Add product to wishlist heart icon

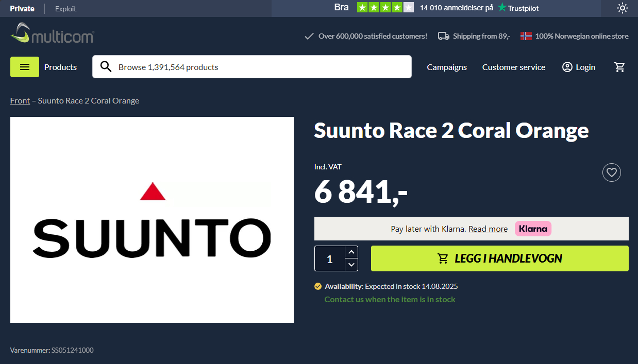pos(612,172)
